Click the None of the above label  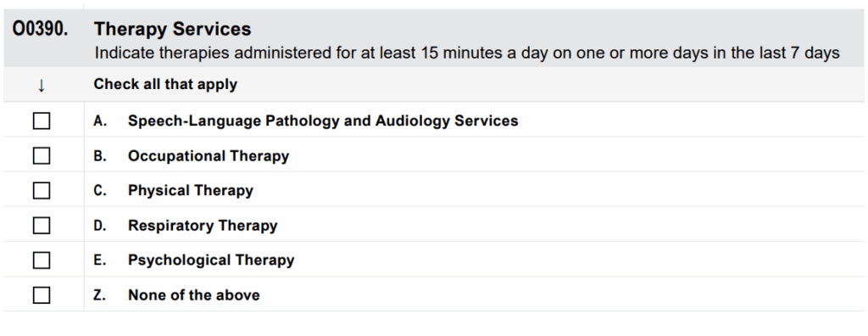point(194,295)
